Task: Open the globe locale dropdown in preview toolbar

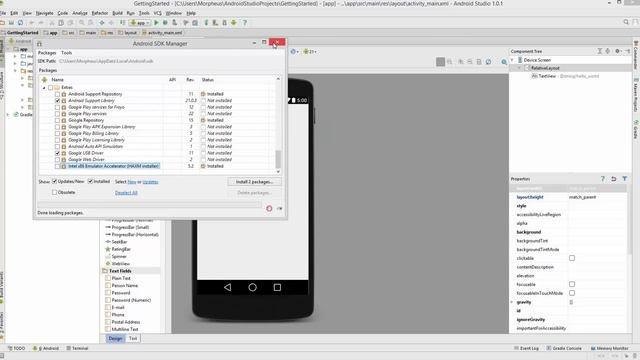Action: (x=294, y=52)
